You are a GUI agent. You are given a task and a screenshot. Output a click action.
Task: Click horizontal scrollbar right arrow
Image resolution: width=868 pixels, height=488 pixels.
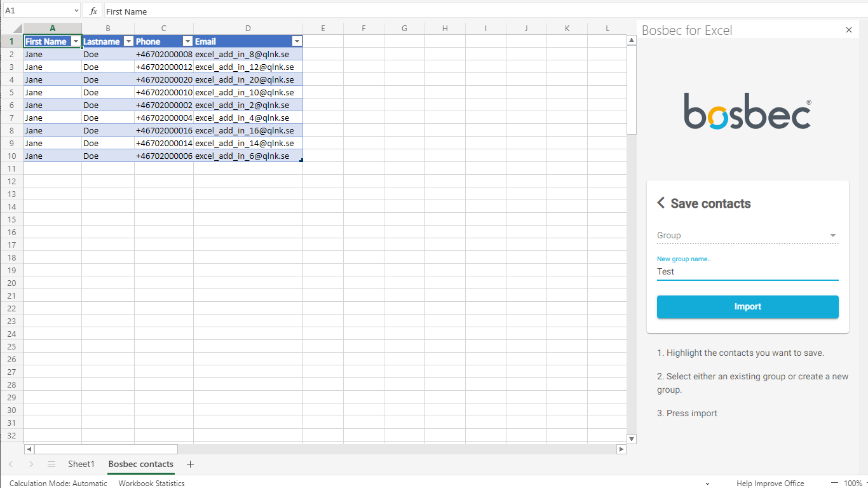click(621, 449)
